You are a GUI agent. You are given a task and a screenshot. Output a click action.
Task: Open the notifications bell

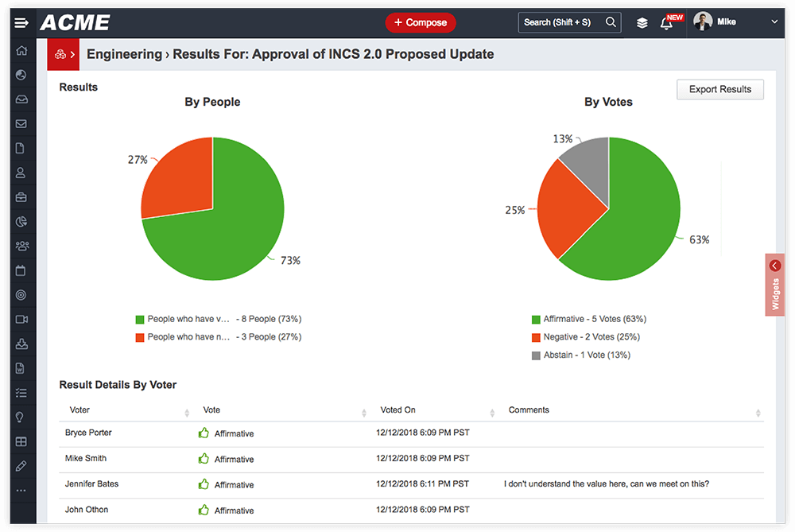click(x=666, y=22)
